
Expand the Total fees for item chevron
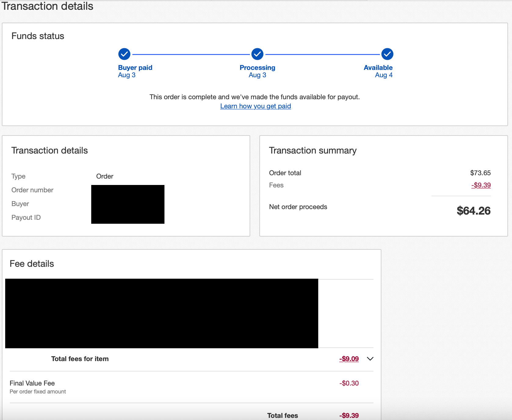[370, 359]
